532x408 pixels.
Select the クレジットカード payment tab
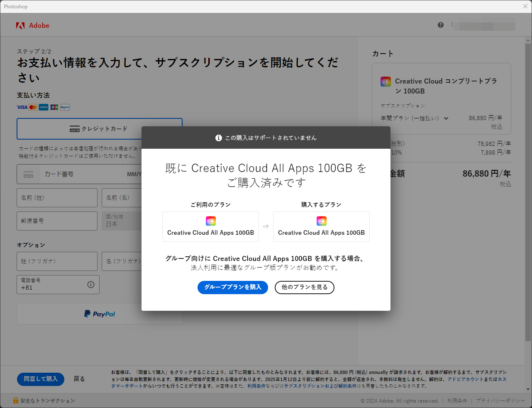pos(100,129)
